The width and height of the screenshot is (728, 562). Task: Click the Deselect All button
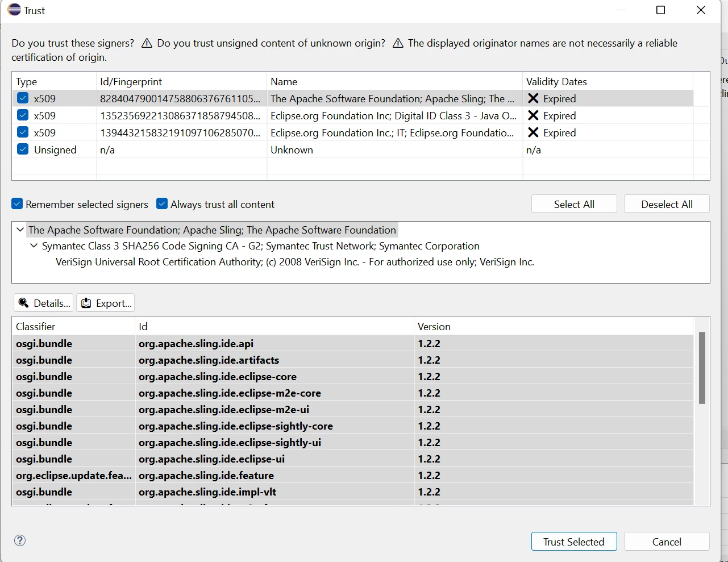click(667, 204)
